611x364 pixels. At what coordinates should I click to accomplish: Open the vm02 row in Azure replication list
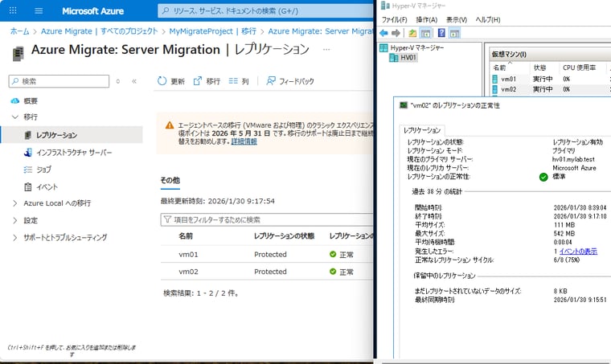(x=189, y=272)
